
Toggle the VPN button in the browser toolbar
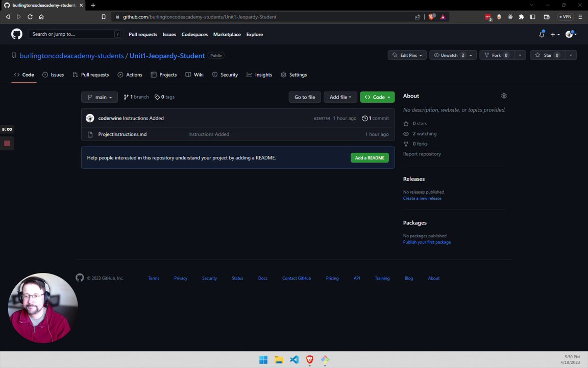coord(565,17)
